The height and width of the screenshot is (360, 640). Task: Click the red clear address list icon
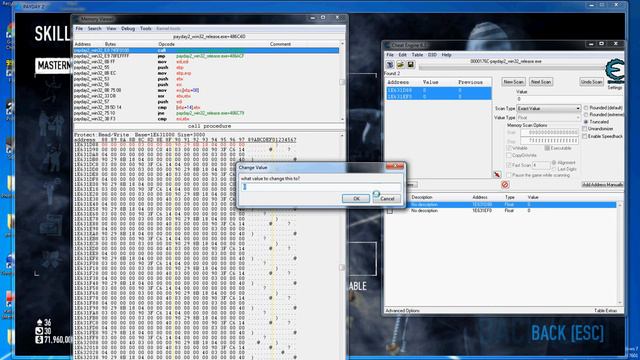(x=505, y=184)
